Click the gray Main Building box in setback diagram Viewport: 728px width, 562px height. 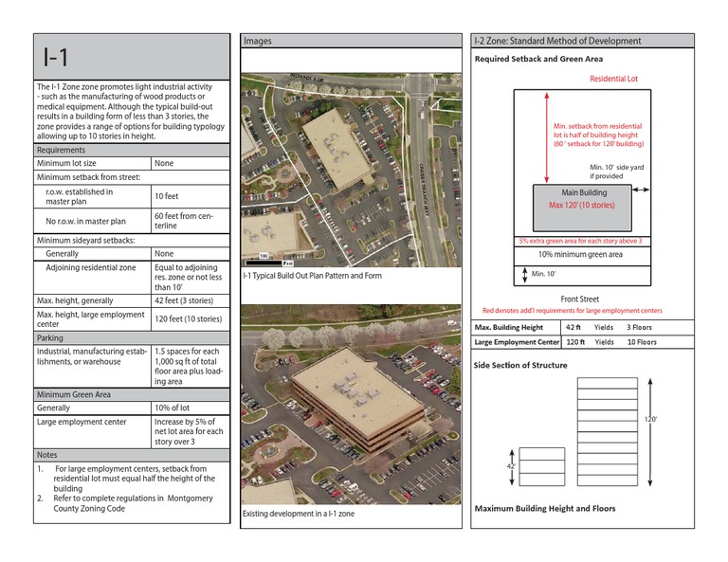coord(582,208)
